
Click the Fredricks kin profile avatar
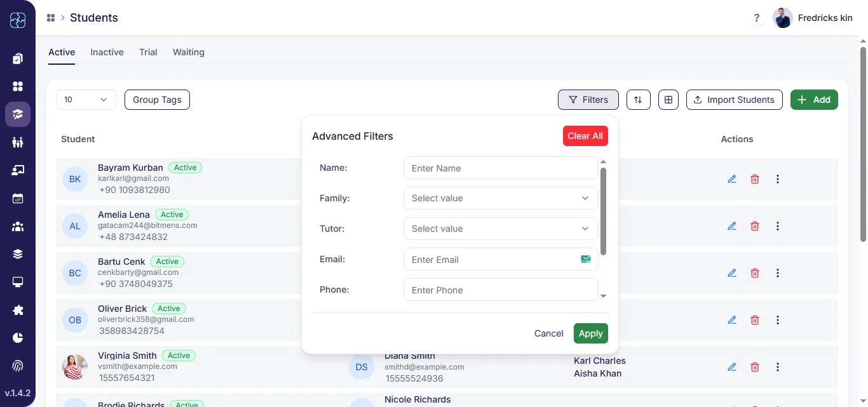pyautogui.click(x=782, y=18)
